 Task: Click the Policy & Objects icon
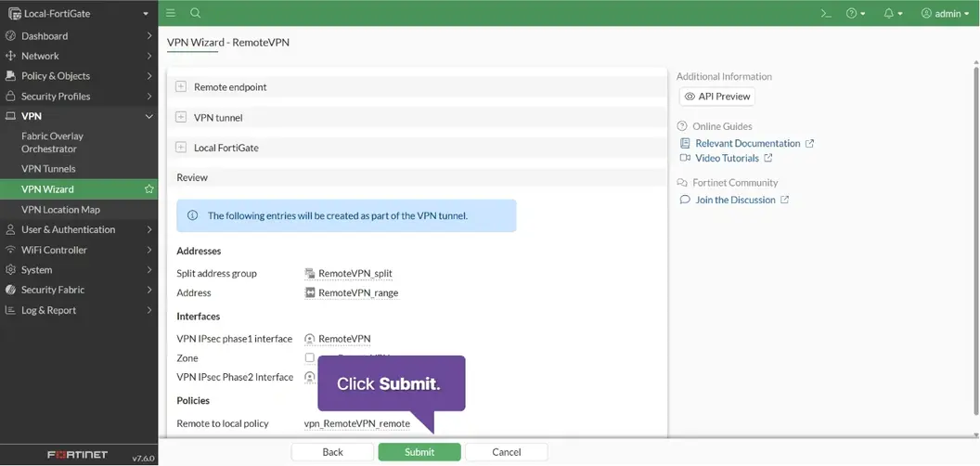(10, 76)
